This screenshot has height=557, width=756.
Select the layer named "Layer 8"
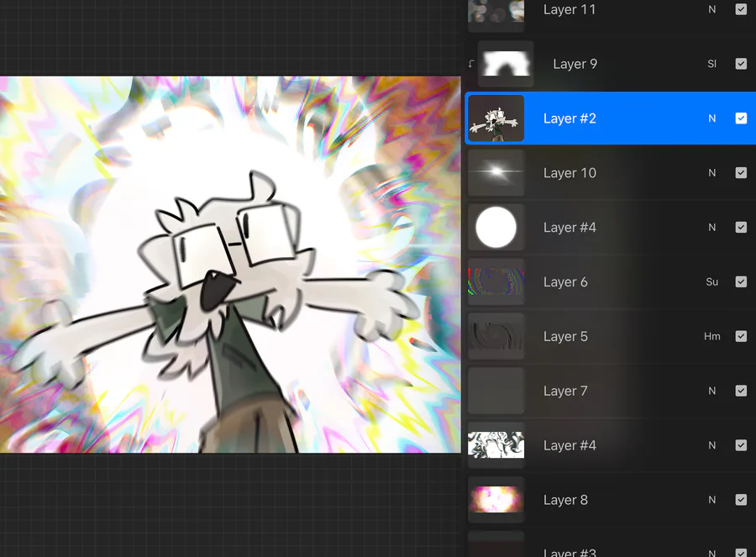pyautogui.click(x=565, y=500)
